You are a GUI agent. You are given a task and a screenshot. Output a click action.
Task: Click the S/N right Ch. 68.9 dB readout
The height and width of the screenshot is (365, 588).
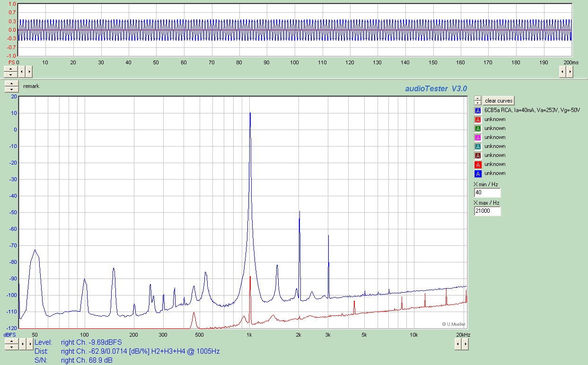(73, 360)
